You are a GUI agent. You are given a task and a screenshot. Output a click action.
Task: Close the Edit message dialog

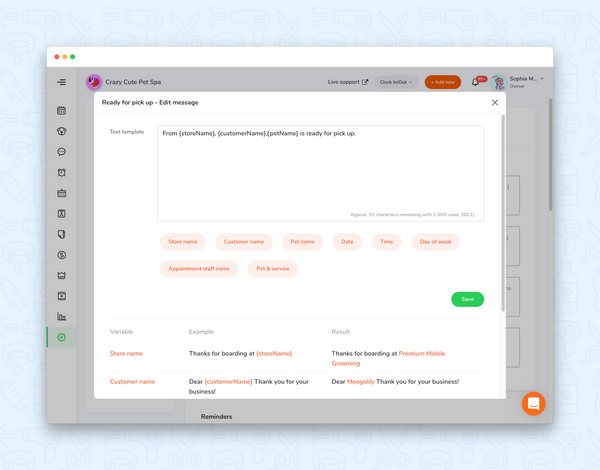[495, 102]
